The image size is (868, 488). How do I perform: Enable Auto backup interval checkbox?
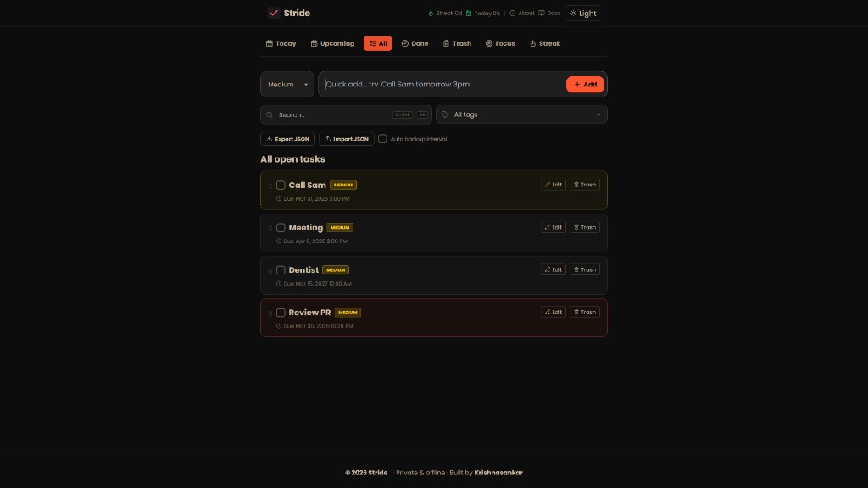(x=382, y=139)
